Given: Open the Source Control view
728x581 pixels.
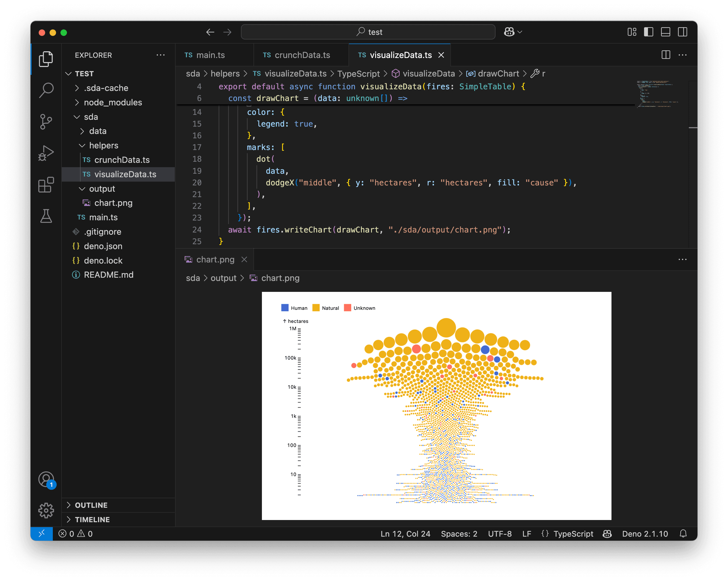Looking at the screenshot, I should [46, 121].
